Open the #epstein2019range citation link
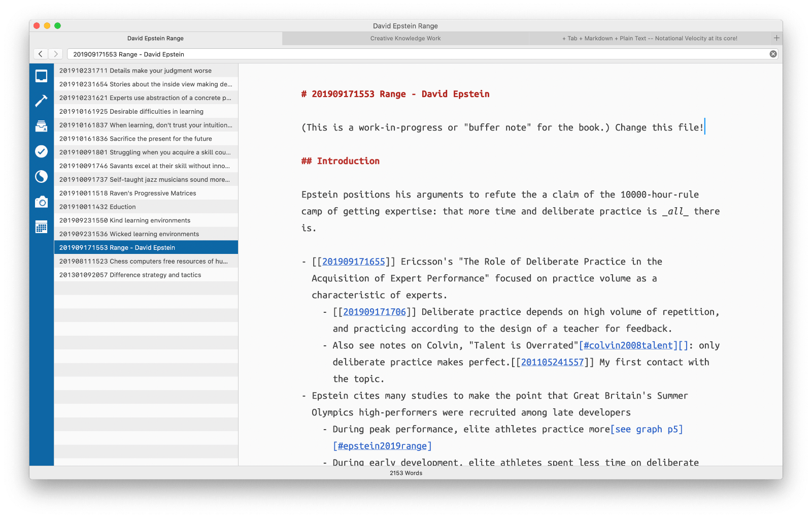Screen dimensions: 812x518 382,446
